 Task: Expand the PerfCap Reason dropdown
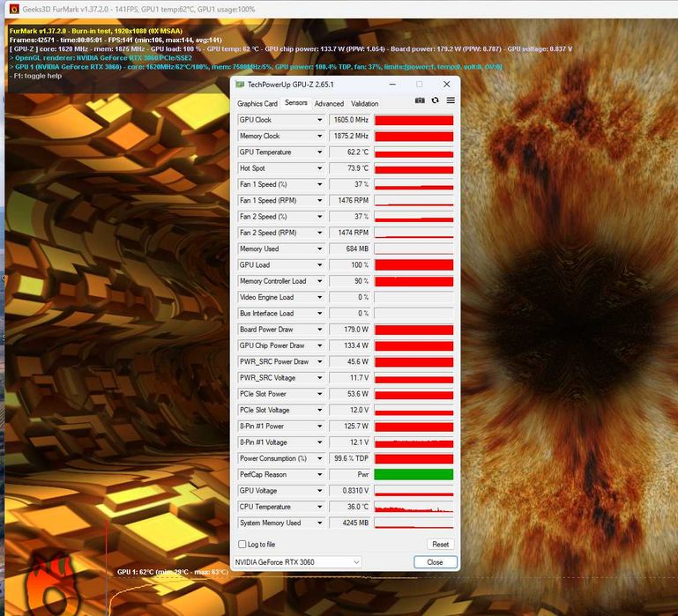click(319, 475)
